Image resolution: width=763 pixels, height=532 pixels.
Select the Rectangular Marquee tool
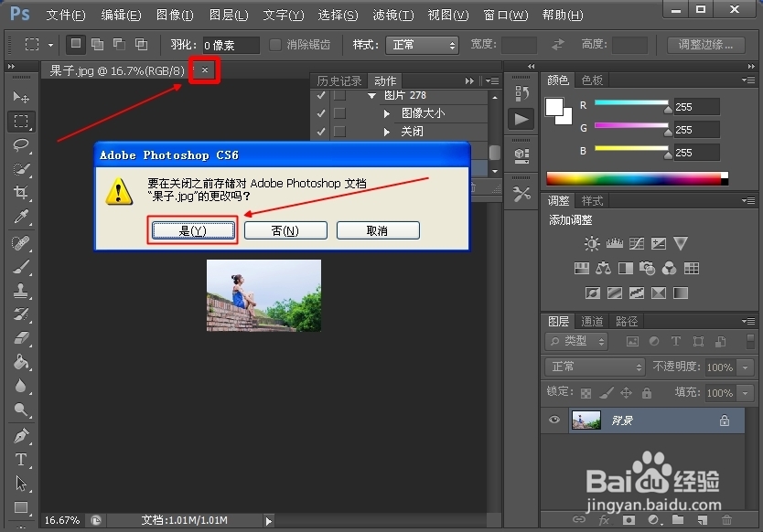pyautogui.click(x=20, y=121)
